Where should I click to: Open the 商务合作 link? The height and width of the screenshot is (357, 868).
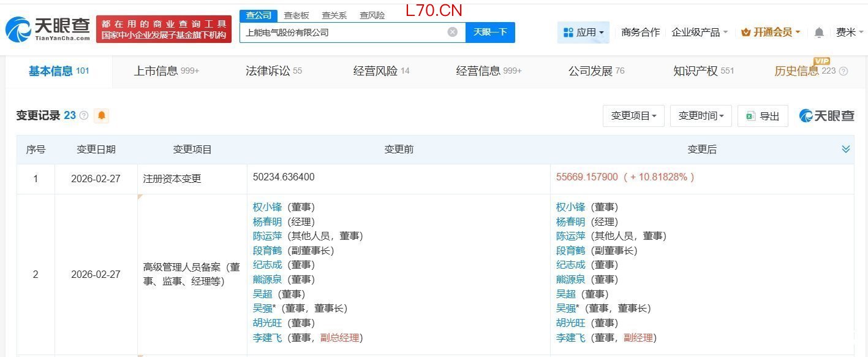[x=641, y=32]
